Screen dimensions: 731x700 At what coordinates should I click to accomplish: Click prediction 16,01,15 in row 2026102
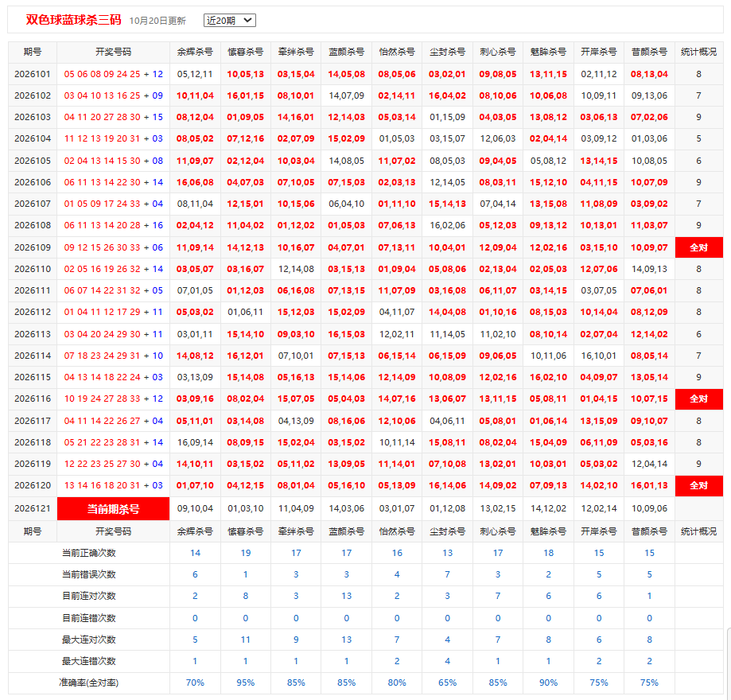[246, 95]
